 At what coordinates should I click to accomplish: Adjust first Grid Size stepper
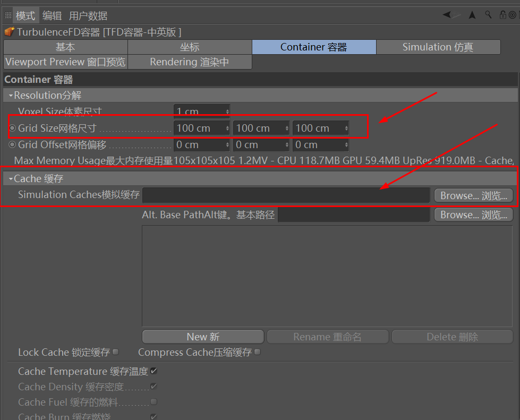[227, 128]
